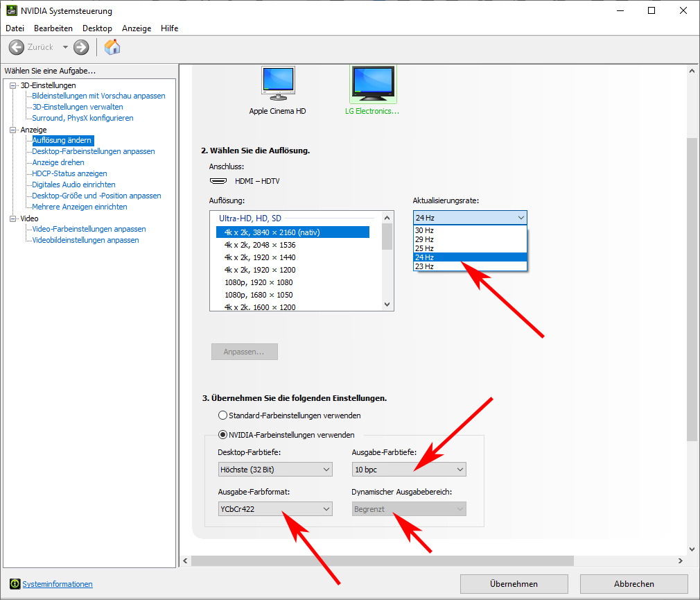The image size is (700, 600).
Task: Click Dynamischer Ausgabebereich Begrenzt dropdown
Action: click(409, 509)
